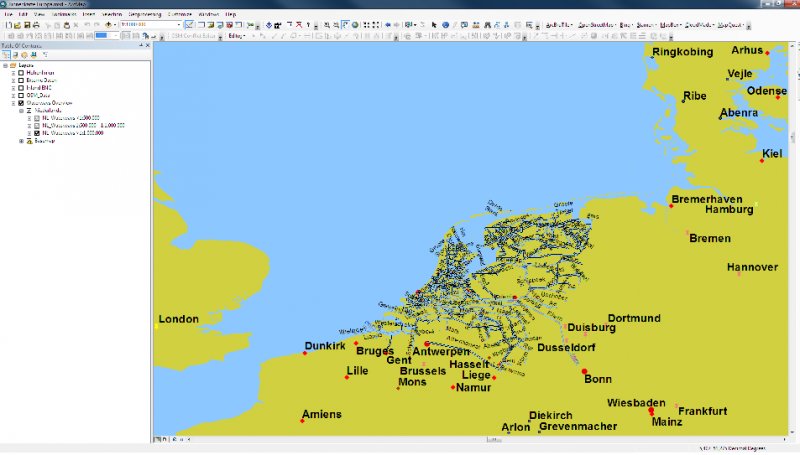The height and width of the screenshot is (455, 800).
Task: Close the Table Of Contents panel
Action: (x=146, y=45)
